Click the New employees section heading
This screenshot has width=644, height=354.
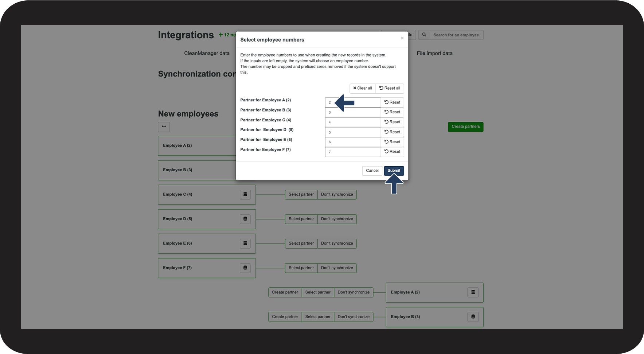tap(188, 114)
